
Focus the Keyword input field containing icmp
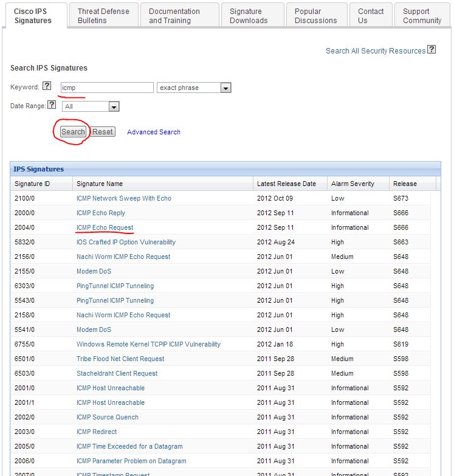point(107,88)
